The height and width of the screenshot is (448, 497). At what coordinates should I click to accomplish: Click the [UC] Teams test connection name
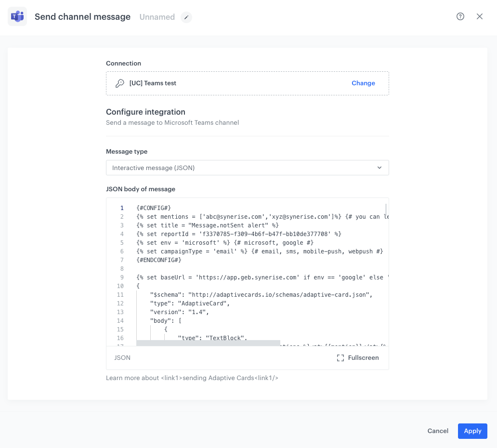click(152, 82)
